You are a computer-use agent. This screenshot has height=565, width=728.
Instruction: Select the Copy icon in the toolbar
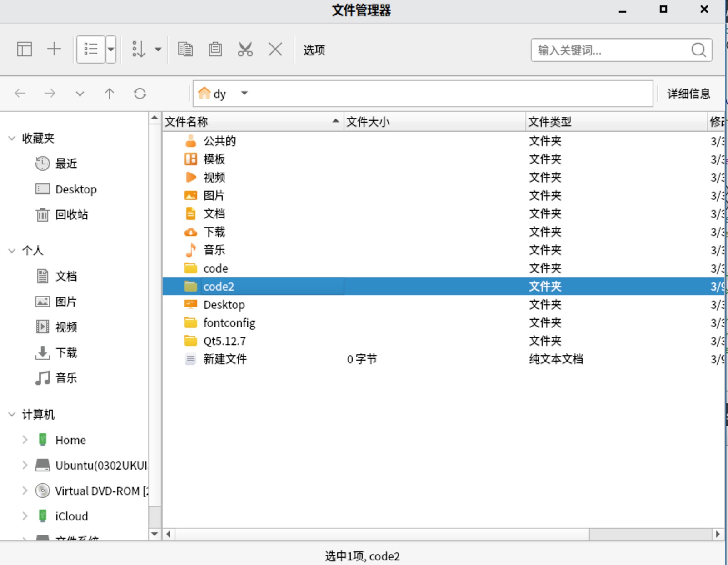[185, 50]
